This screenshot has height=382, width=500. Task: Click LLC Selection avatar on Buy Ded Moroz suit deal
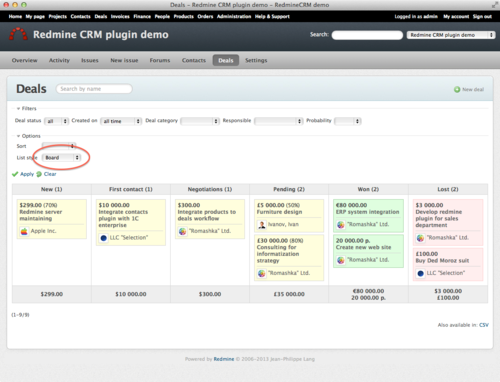[420, 273]
